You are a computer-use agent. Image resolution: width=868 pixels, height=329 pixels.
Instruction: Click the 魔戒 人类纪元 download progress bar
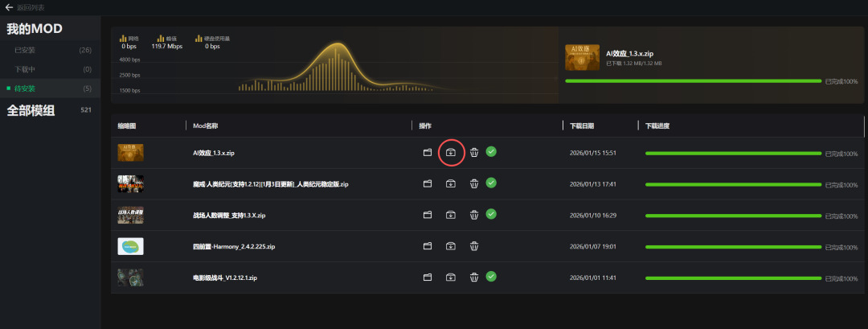pyautogui.click(x=733, y=183)
